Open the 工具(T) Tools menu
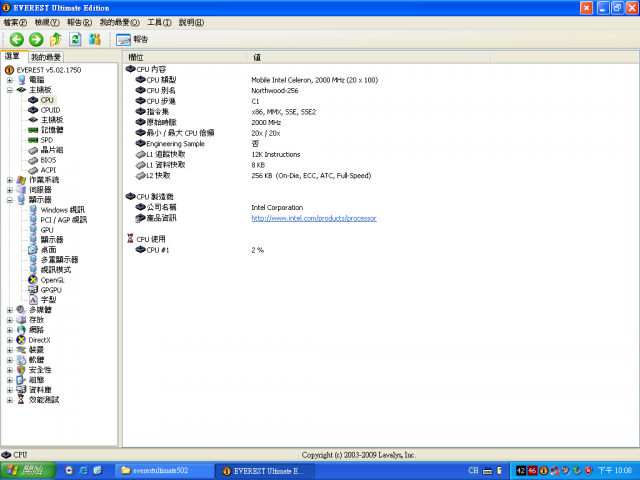The height and width of the screenshot is (480, 640). click(159, 22)
